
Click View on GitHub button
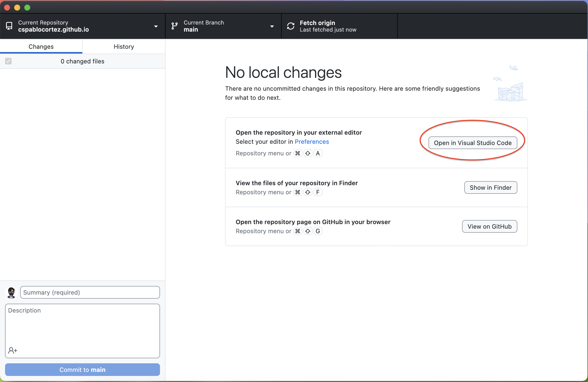[490, 226]
